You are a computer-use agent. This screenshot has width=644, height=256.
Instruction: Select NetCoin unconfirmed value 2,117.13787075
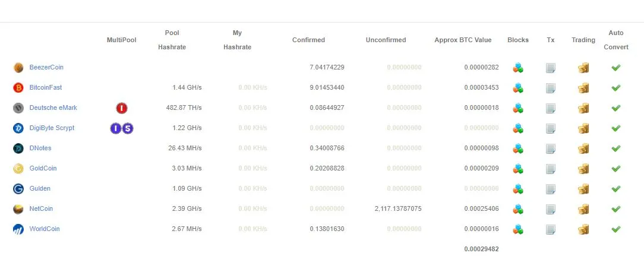click(x=398, y=208)
